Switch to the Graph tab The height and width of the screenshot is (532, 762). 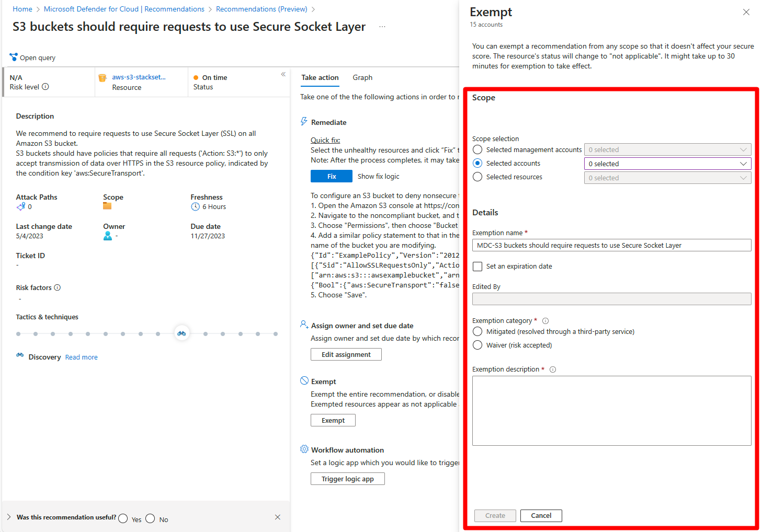click(x=362, y=78)
